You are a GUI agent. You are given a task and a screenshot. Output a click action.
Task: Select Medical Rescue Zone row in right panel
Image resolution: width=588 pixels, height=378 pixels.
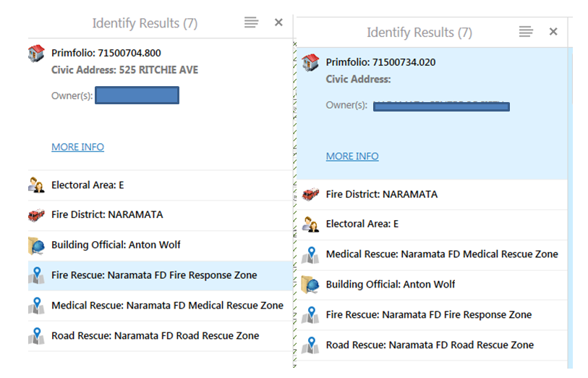click(x=432, y=255)
